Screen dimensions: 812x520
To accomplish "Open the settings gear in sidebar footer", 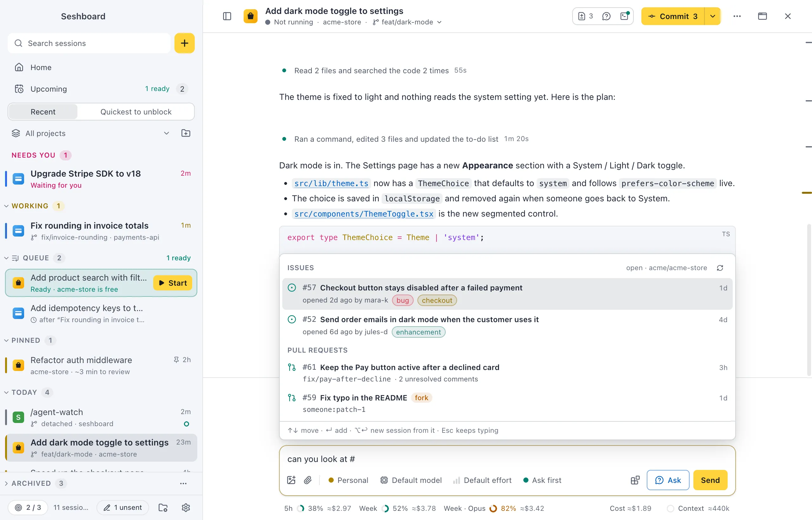I will pyautogui.click(x=186, y=508).
